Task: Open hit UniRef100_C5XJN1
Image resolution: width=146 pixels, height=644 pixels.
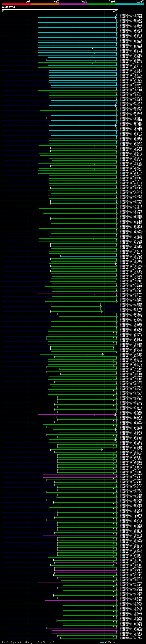Action: pyautogui.click(x=131, y=600)
